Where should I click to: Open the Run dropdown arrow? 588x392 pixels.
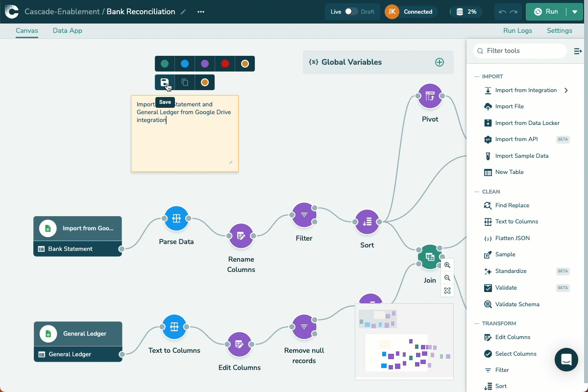tap(575, 12)
